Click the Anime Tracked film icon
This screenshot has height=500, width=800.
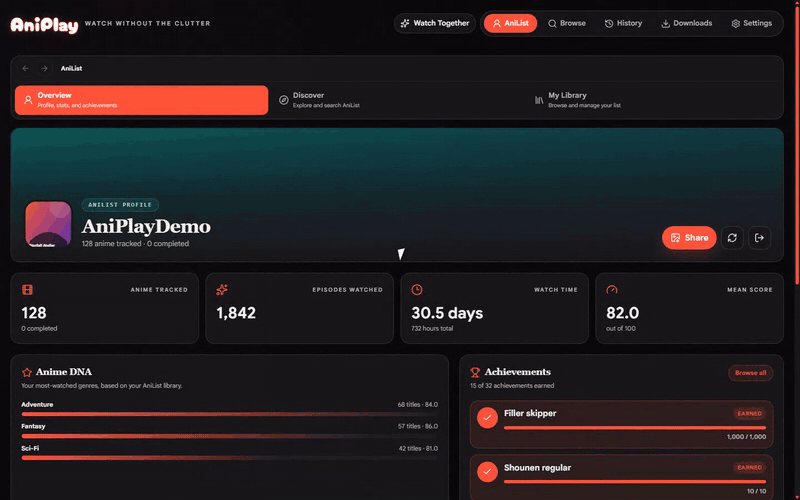(28, 290)
